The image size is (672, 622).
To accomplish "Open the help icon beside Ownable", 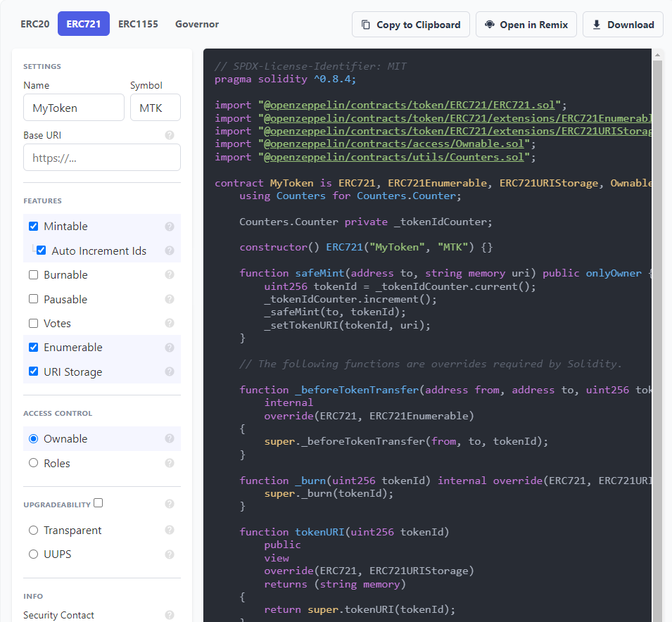I will click(x=169, y=438).
